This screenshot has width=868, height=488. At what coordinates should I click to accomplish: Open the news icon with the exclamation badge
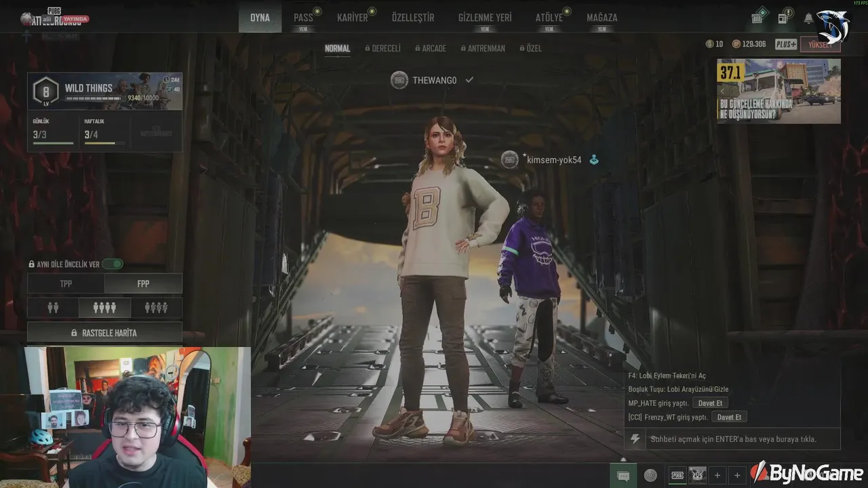coord(784,17)
